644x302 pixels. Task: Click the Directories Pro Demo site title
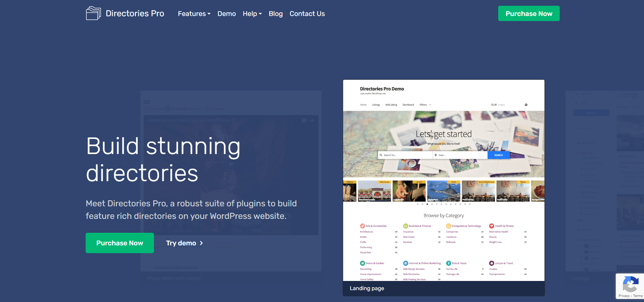(382, 89)
